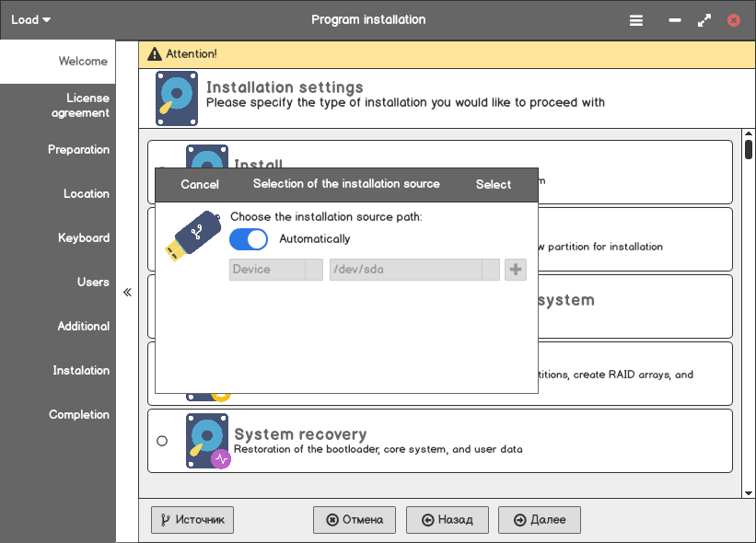The width and height of the screenshot is (756, 543).
Task: Click the plus button beside /dev/sda
Action: point(516,270)
